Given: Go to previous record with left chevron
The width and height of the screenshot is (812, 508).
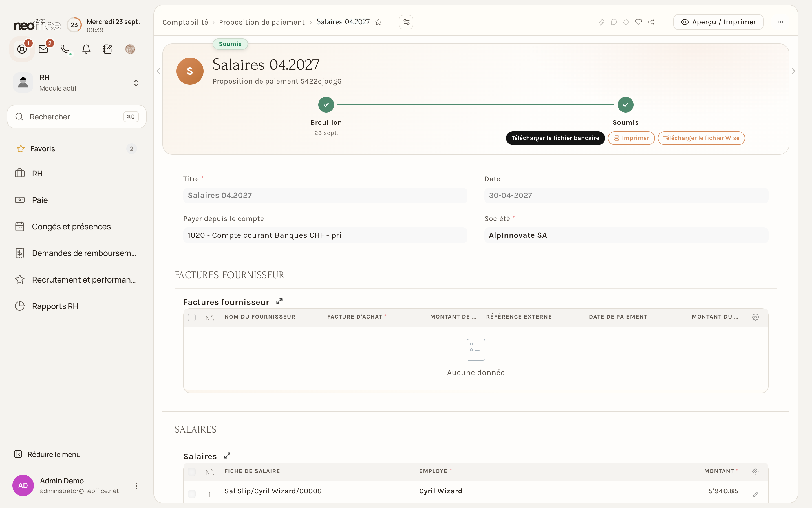Looking at the screenshot, I should point(158,71).
